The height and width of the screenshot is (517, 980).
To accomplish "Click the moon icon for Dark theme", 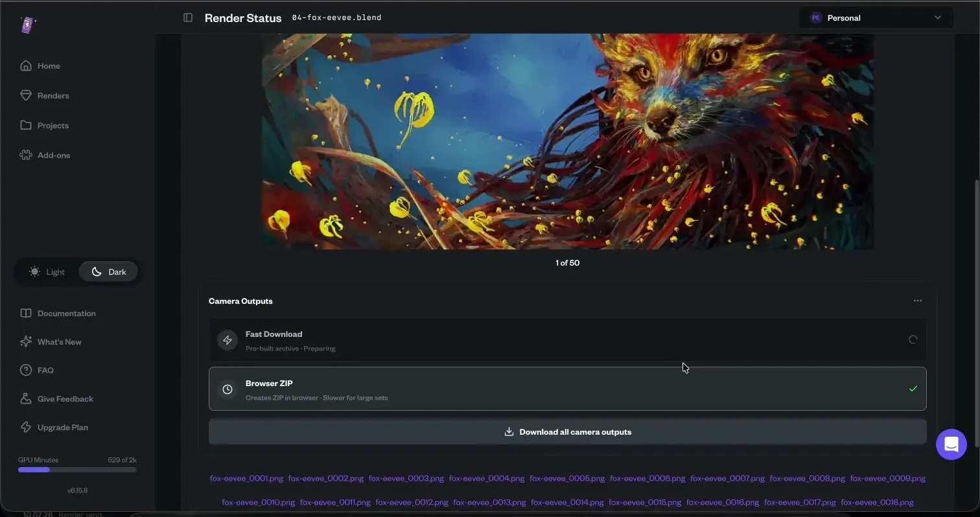I will point(97,271).
